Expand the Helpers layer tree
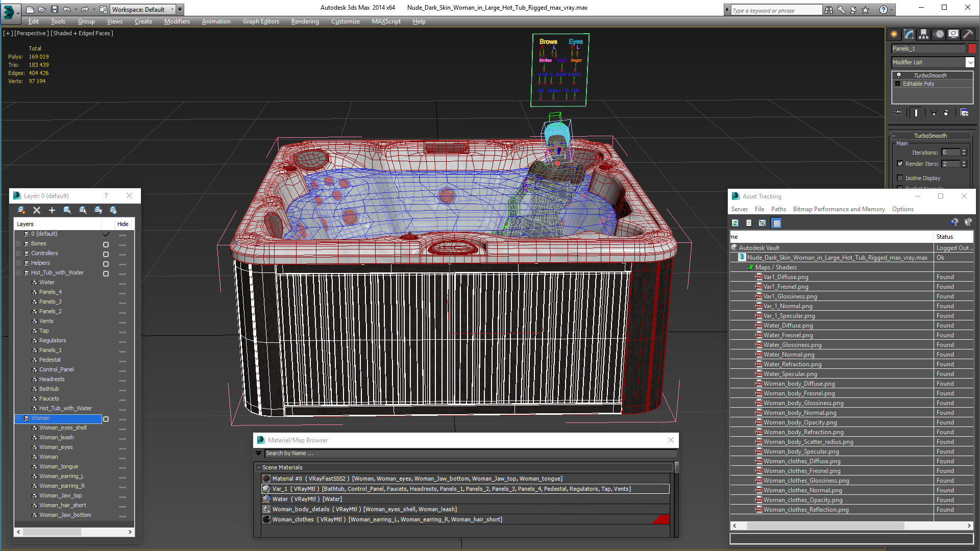The image size is (980, 551). click(x=18, y=263)
